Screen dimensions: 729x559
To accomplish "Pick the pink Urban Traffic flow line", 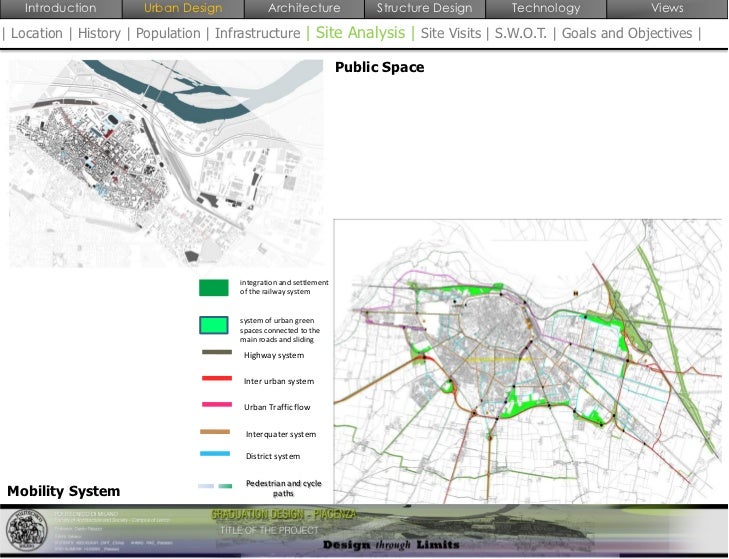I will (217, 405).
